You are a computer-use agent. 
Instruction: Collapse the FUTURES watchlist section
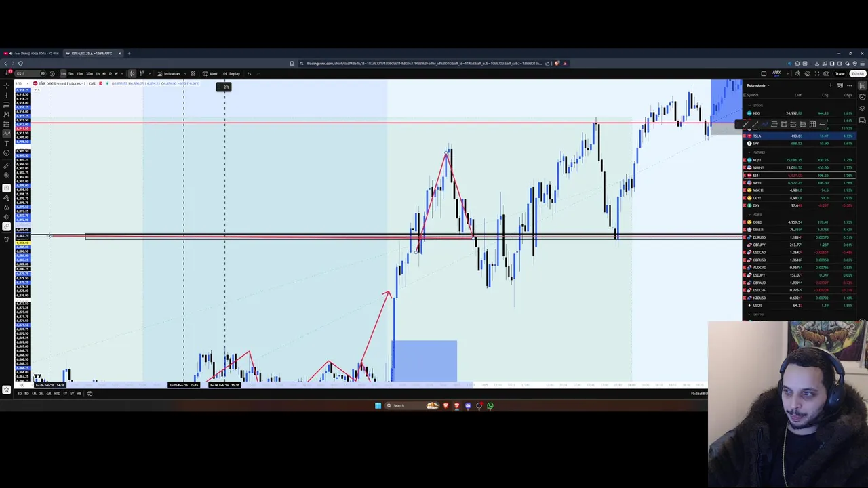coord(749,152)
